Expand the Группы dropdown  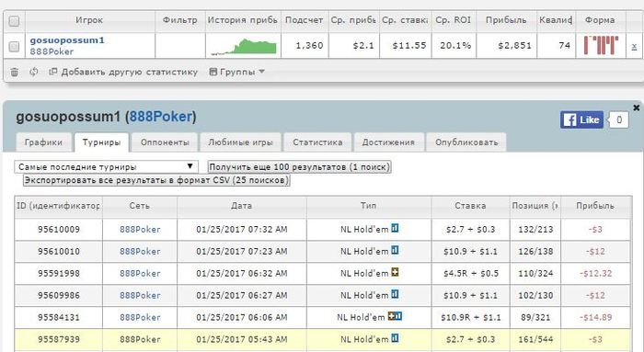point(237,72)
